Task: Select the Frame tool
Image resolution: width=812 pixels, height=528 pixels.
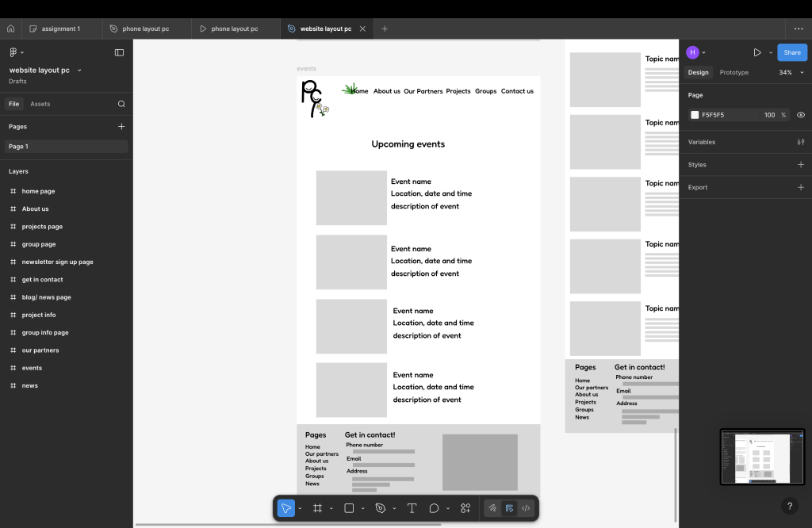Action: (x=317, y=508)
